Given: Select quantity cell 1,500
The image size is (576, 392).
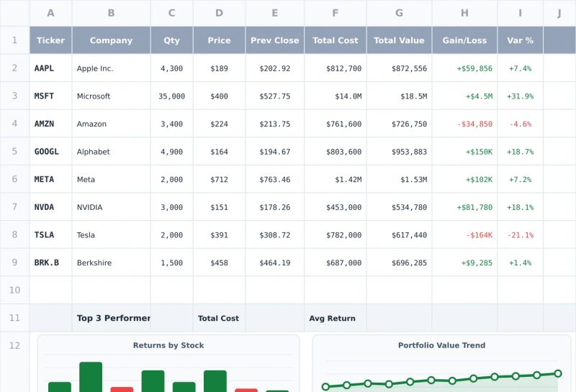Looking at the screenshot, I should (x=172, y=263).
